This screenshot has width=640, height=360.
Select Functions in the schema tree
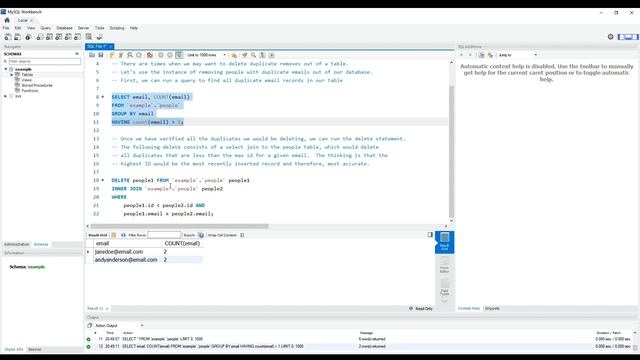29,91
